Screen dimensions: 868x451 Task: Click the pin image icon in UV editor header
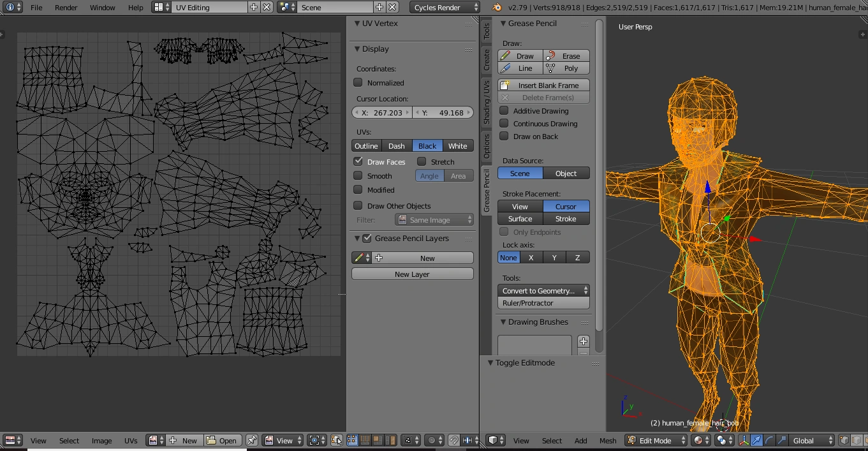point(252,440)
